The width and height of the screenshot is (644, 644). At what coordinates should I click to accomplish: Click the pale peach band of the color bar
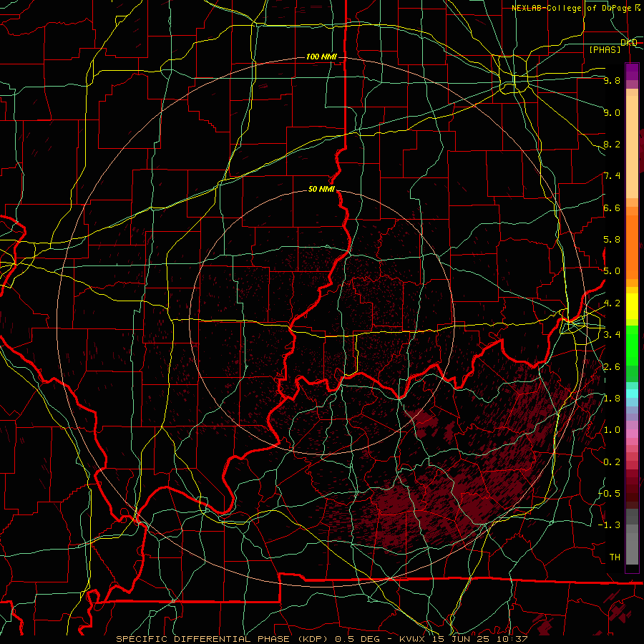point(632,148)
